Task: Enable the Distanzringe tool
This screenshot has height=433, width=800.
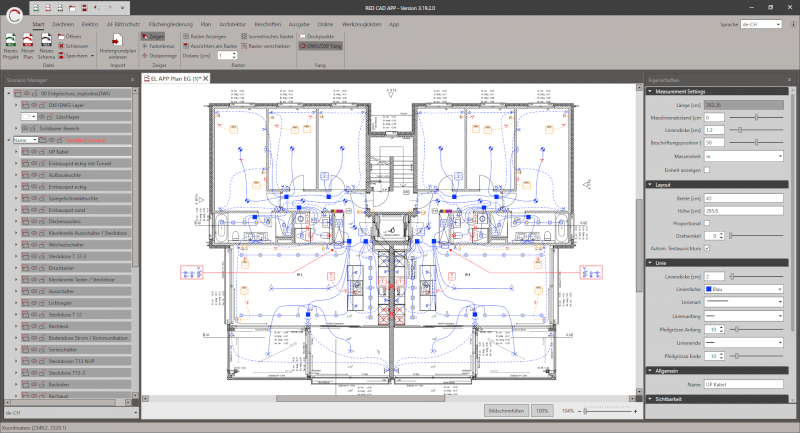Action: pyautogui.click(x=162, y=55)
